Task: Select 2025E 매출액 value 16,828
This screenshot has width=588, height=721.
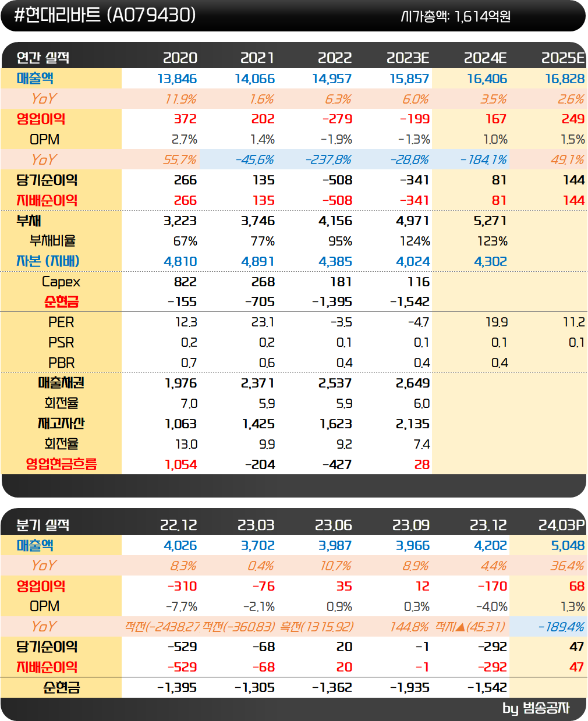Action: (565, 79)
